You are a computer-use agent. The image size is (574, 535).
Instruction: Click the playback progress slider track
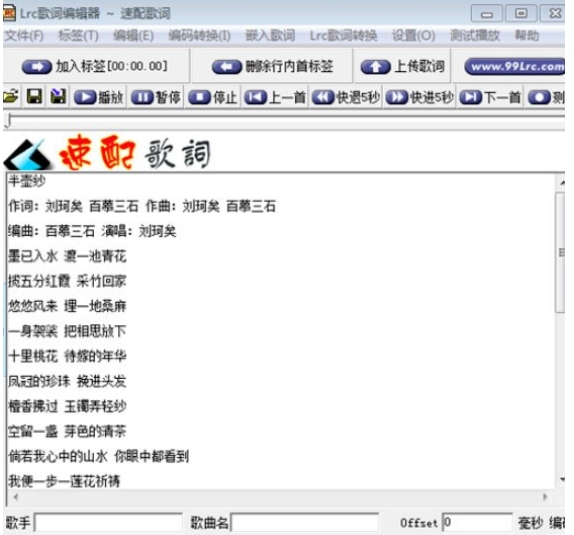pyautogui.click(x=286, y=116)
